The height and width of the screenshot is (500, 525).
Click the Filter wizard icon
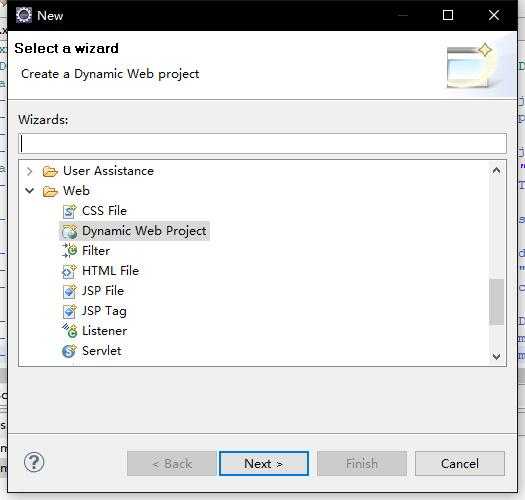click(69, 251)
